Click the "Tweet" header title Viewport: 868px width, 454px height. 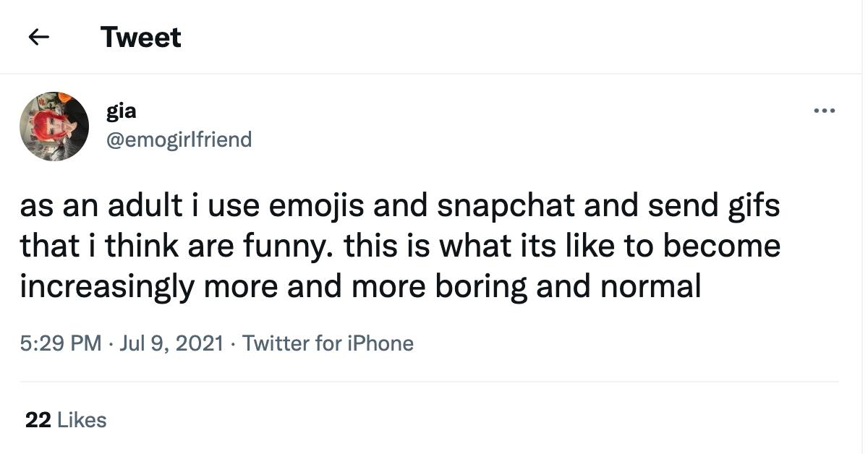click(140, 37)
